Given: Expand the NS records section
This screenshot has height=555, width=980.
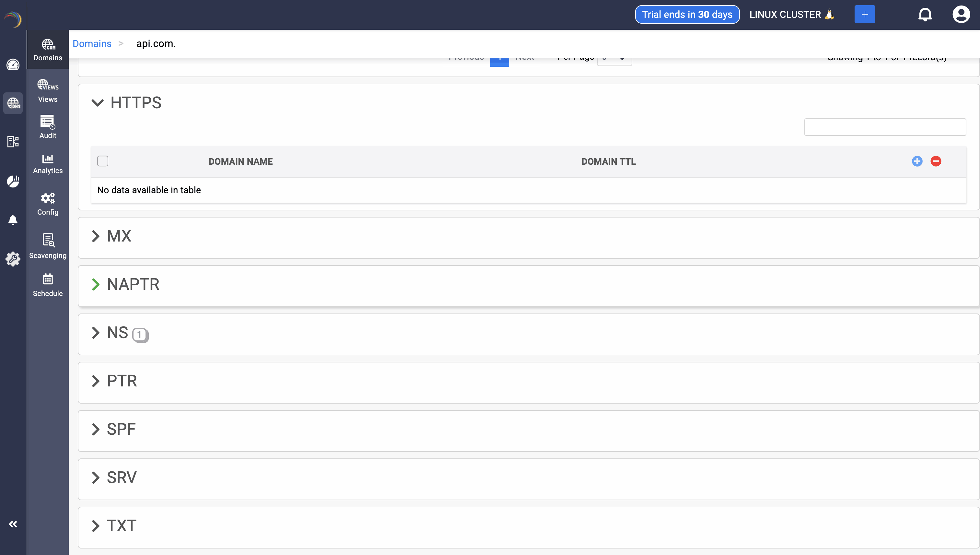Looking at the screenshot, I should tap(96, 333).
